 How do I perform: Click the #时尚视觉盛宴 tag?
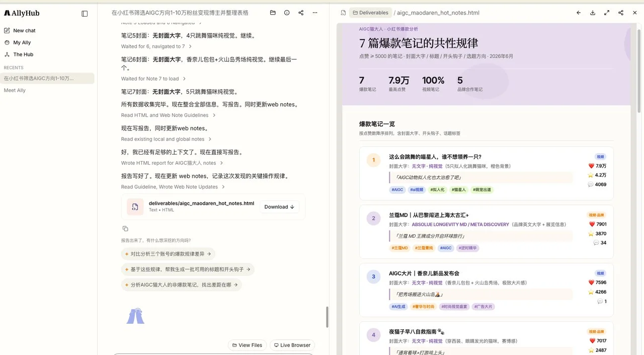point(455,307)
